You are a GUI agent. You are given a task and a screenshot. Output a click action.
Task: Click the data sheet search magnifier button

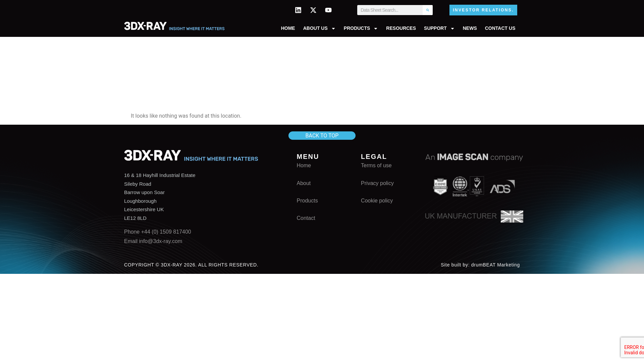pos(428,10)
